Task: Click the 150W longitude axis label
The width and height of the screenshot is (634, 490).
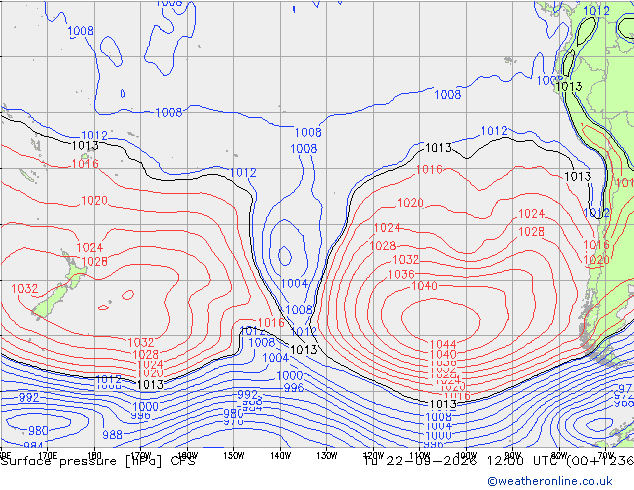Action: tap(234, 456)
